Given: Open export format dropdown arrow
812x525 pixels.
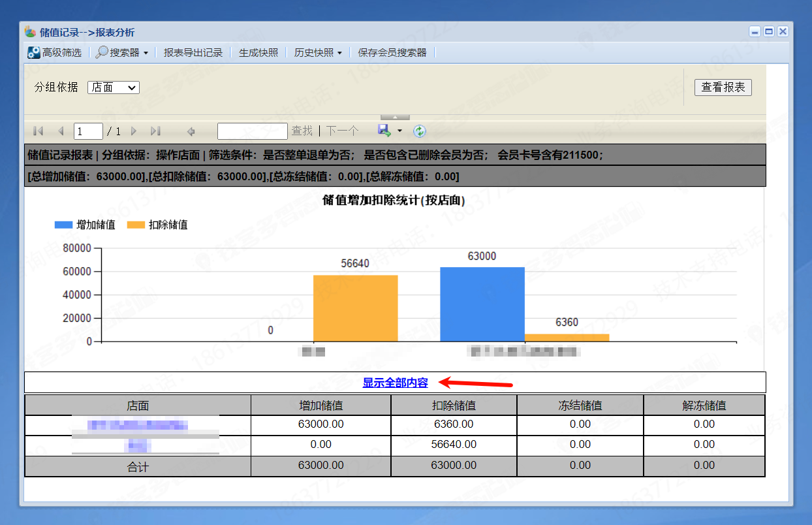Looking at the screenshot, I should click(x=399, y=131).
